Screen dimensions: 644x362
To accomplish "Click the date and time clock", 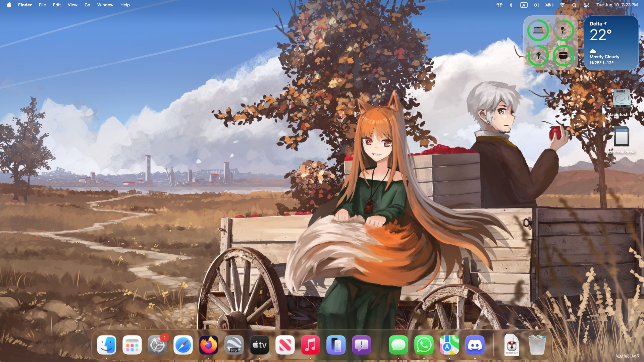I will click(617, 5).
